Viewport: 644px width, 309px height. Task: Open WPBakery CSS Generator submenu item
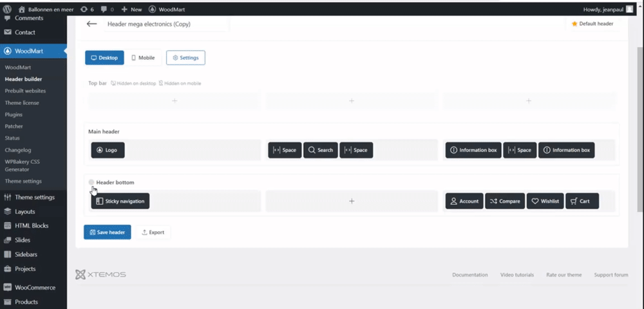(23, 165)
